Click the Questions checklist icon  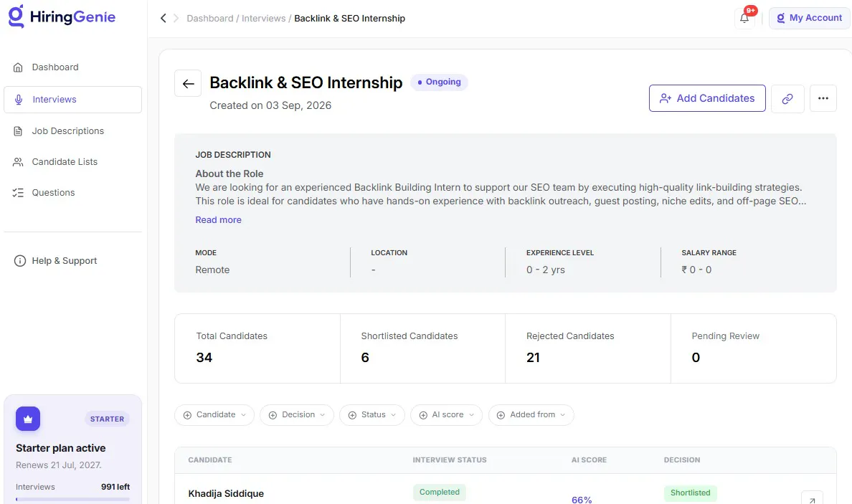coord(18,193)
